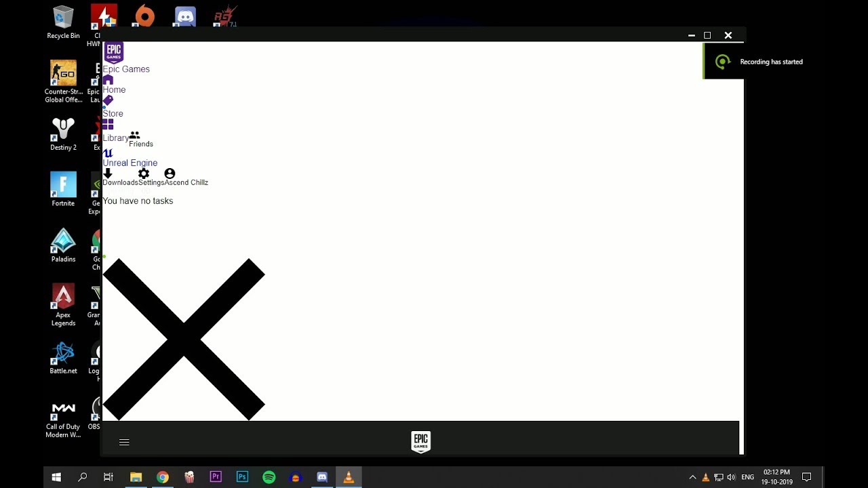Select the Battle.net desktop shortcut
This screenshot has height=488, width=868.
pyautogui.click(x=63, y=357)
